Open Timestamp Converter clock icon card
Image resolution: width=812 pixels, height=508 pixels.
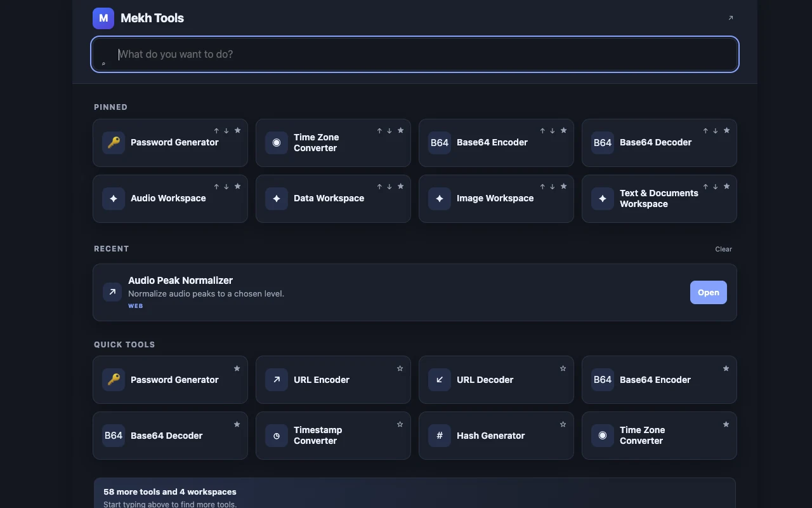333,436
